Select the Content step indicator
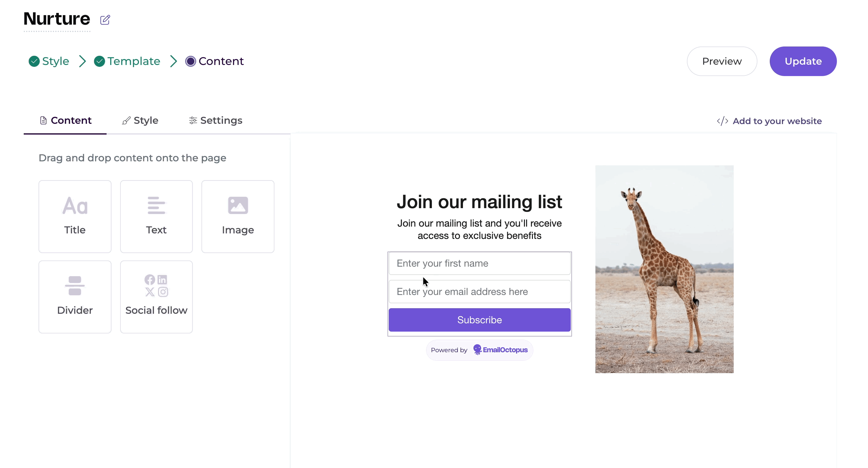The image size is (868, 468). coord(190,61)
